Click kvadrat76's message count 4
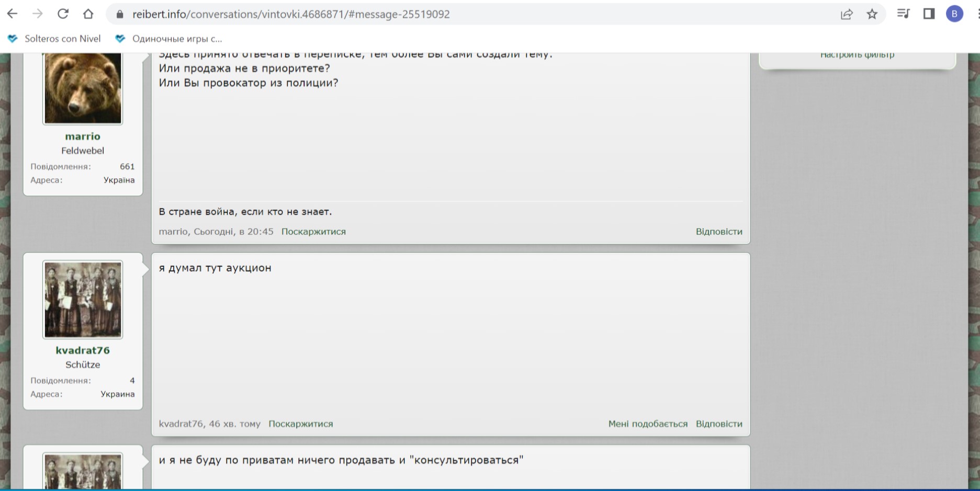This screenshot has height=491, width=980. [x=132, y=381]
